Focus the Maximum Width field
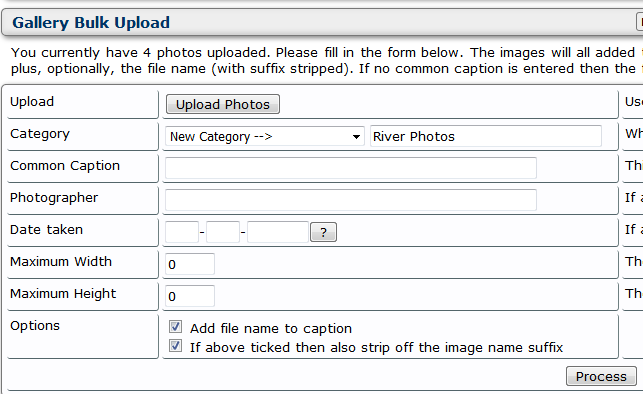 coord(189,264)
